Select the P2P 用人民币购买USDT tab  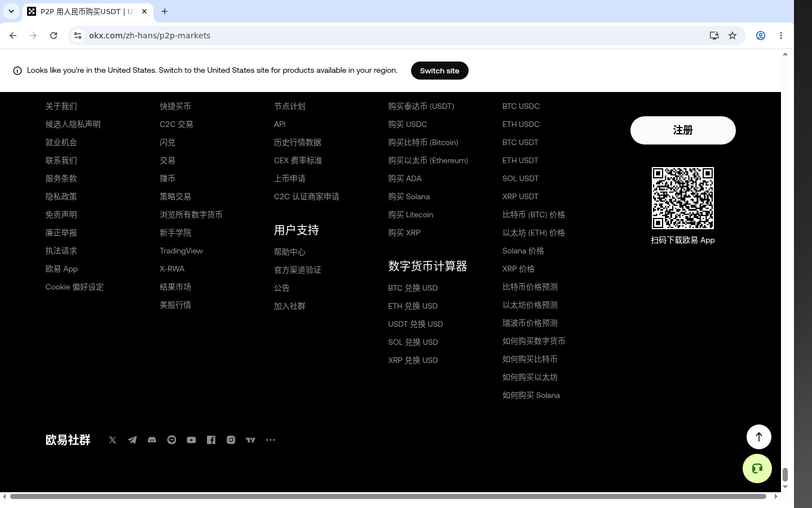87,11
